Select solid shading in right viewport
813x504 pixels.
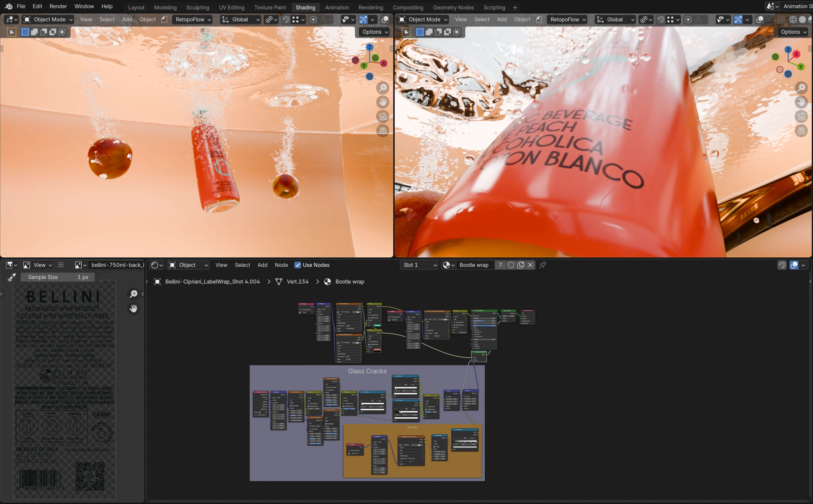point(802,19)
